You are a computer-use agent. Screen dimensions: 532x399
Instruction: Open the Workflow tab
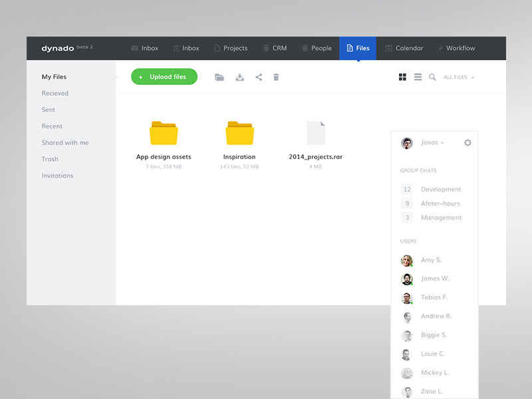pos(457,48)
